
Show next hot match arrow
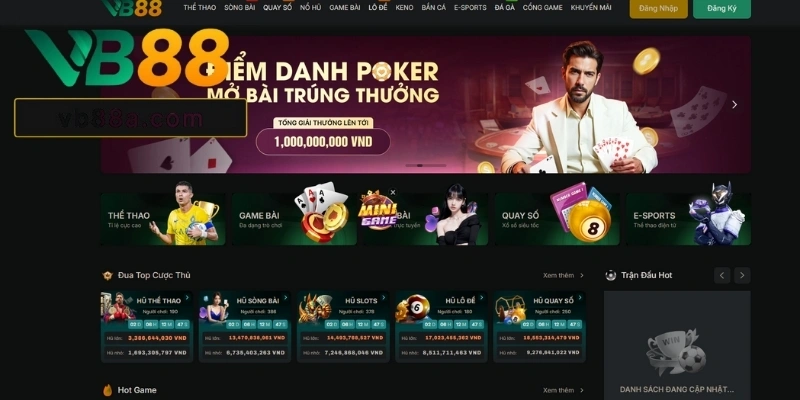[x=742, y=276]
